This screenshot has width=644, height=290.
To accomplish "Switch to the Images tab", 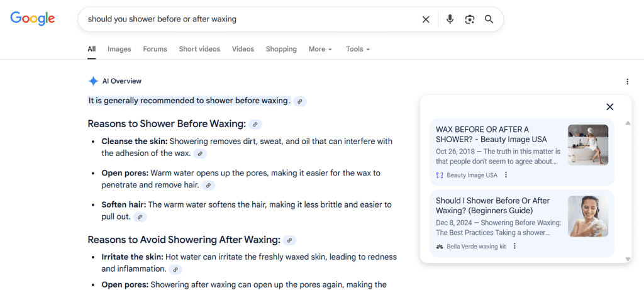I will [x=119, y=49].
